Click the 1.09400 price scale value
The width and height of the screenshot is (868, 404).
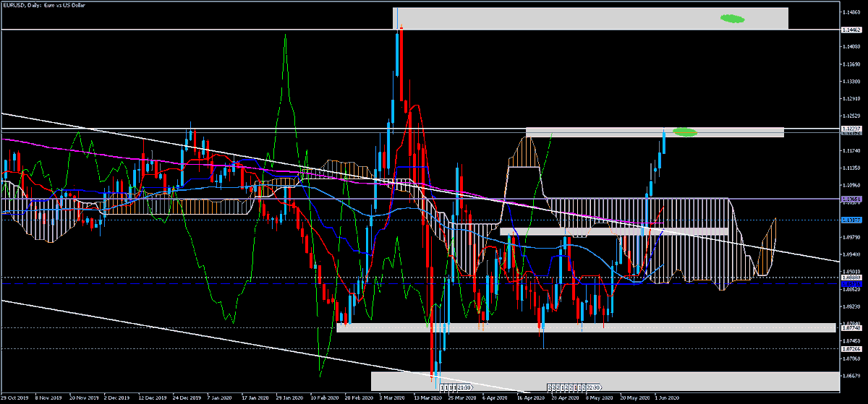point(851,254)
